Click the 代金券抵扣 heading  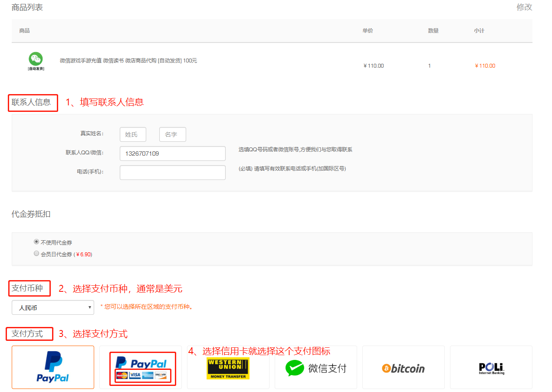pyautogui.click(x=31, y=214)
